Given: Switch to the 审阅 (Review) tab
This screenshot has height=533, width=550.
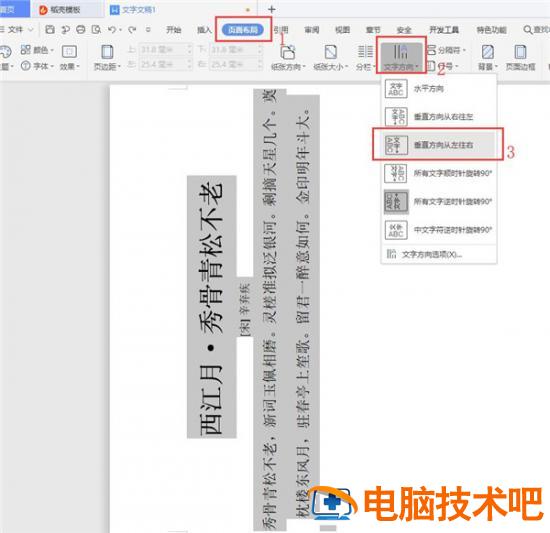Looking at the screenshot, I should click(x=311, y=30).
